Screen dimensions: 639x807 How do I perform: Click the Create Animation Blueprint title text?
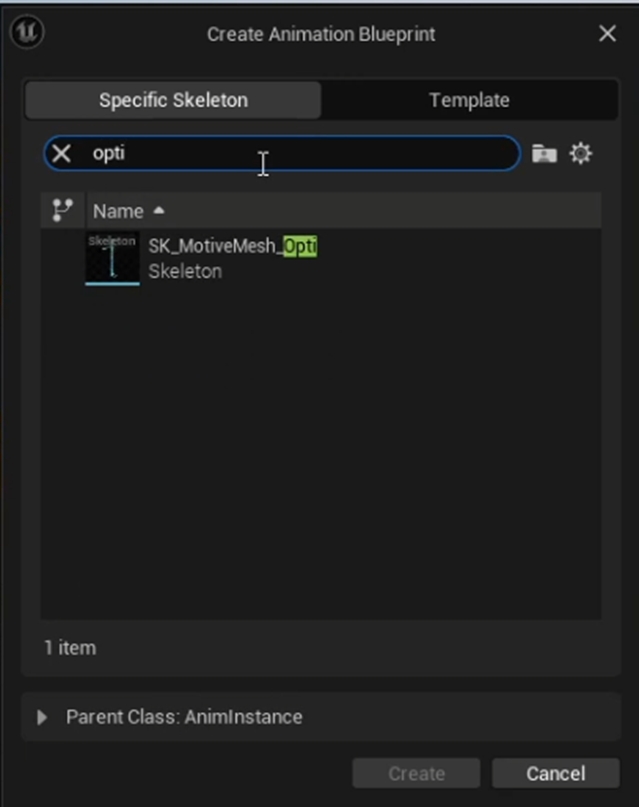click(x=321, y=34)
